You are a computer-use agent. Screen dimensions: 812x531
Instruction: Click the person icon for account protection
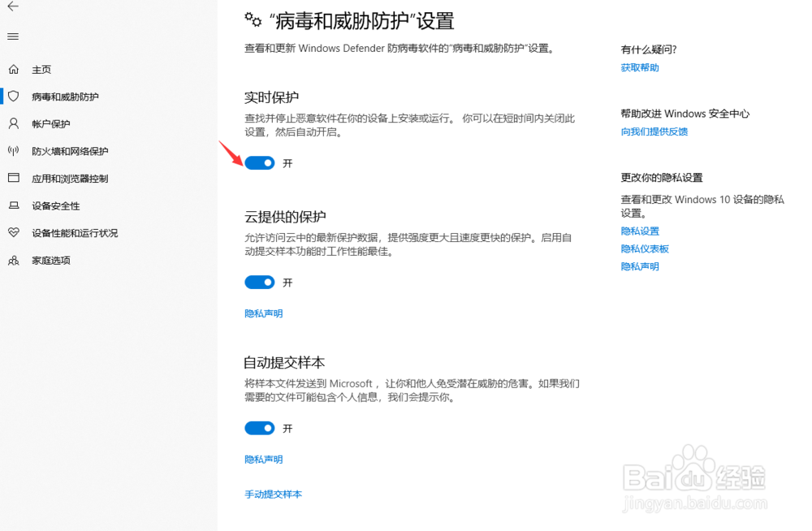pyautogui.click(x=14, y=123)
